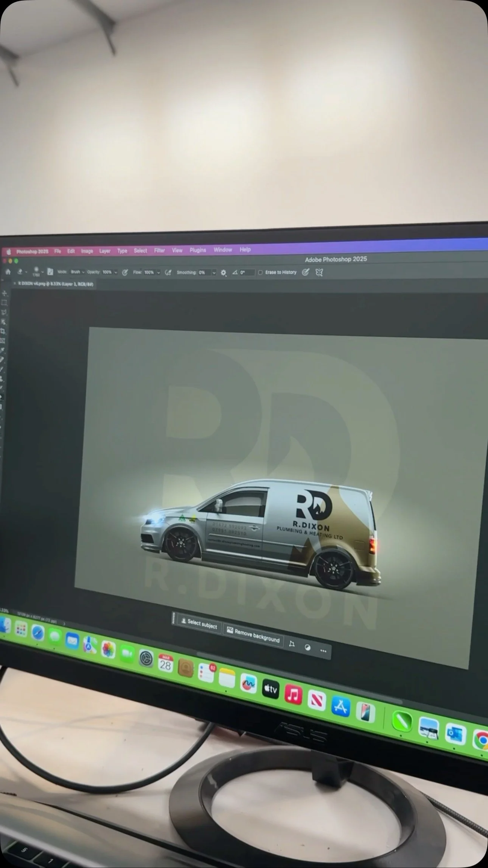
Task: Open the eraser Mode dropdown showing Brush
Action: 77,272
